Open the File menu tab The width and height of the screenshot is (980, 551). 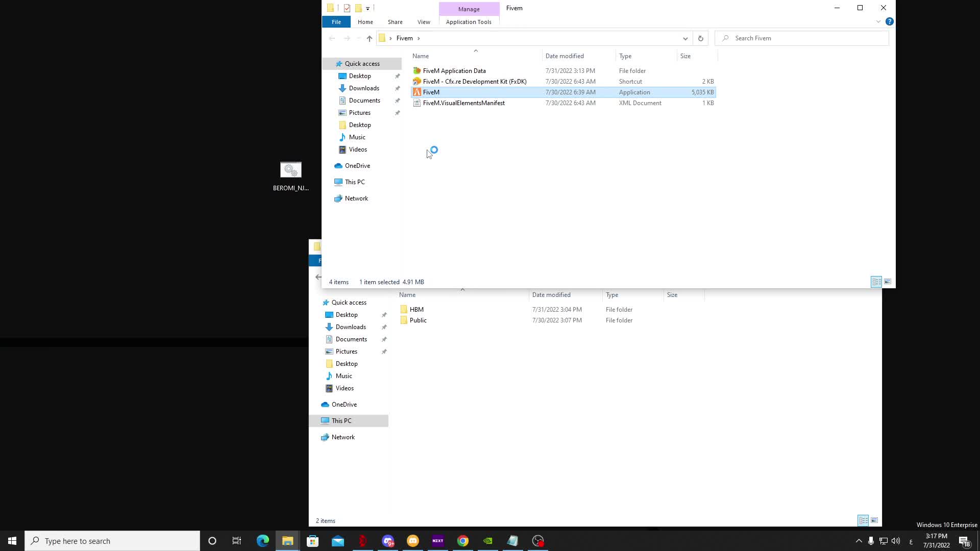point(336,22)
